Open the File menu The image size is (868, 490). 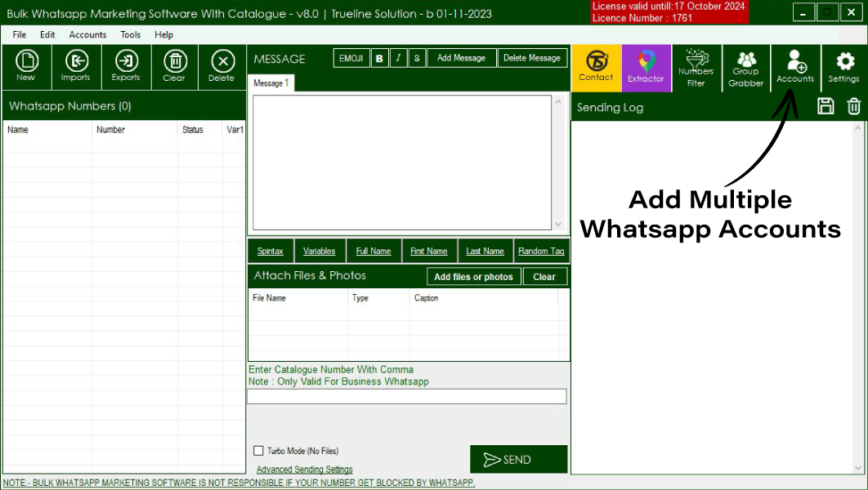(20, 34)
